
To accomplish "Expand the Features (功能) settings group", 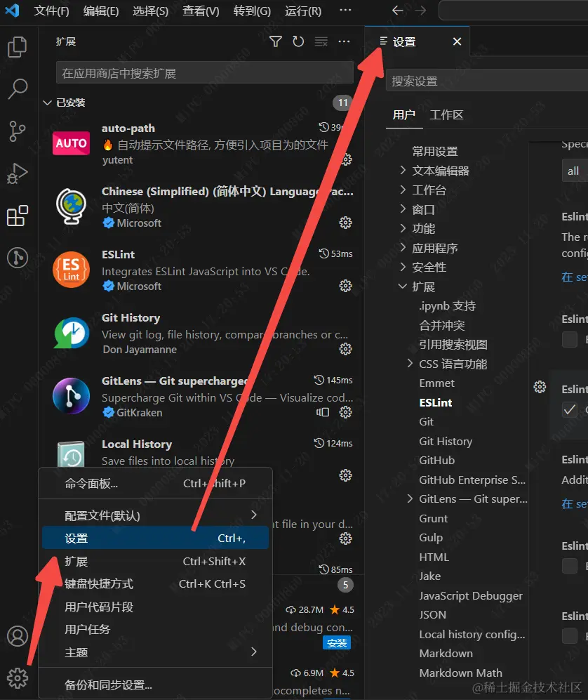I will (x=403, y=228).
